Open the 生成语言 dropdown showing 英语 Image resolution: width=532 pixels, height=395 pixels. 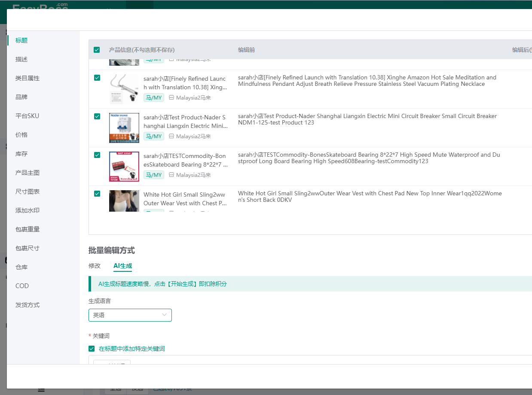pos(130,315)
